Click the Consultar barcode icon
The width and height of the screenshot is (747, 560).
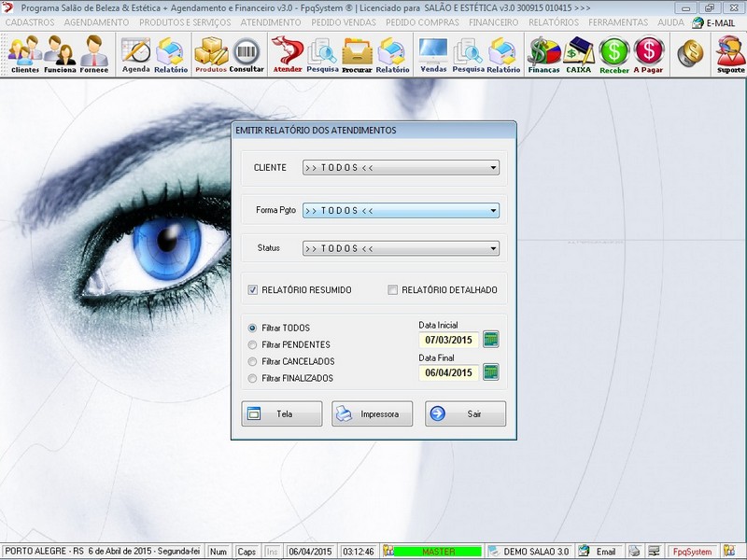247,54
